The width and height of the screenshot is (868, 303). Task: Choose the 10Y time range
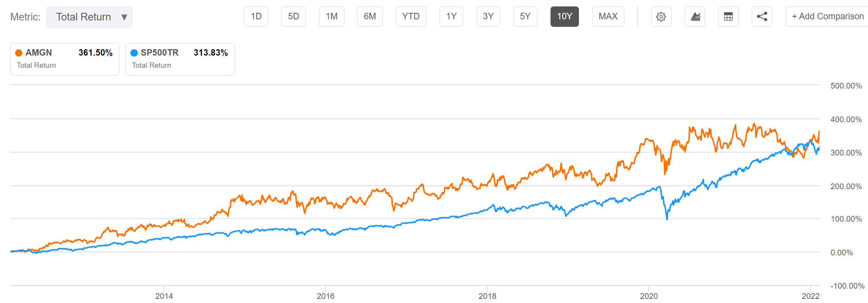coord(565,16)
